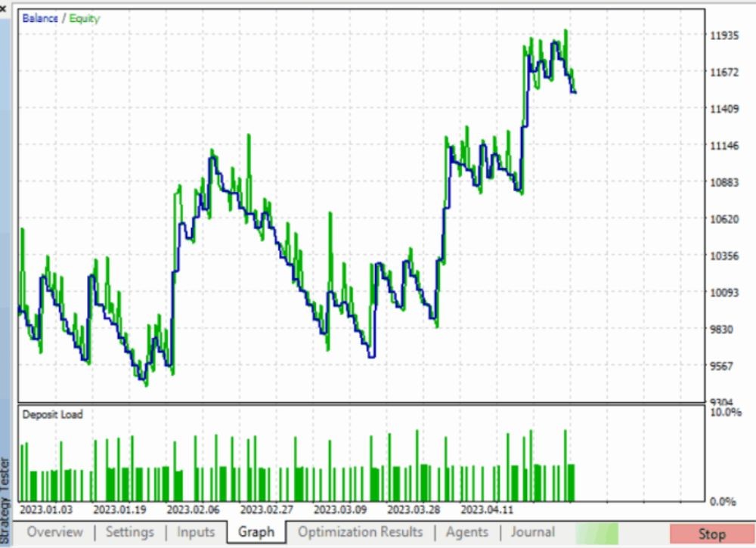The width and height of the screenshot is (756, 548).
Task: Go to Optimization Results tab
Action: (360, 532)
